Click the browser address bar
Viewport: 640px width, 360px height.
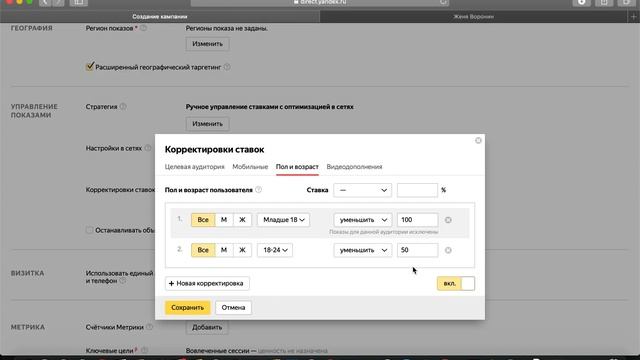pos(320,2)
